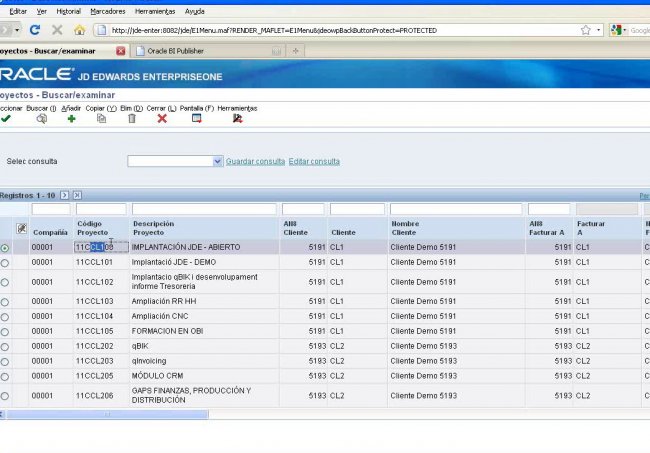Click the page icon in address bar
This screenshot has height=453, width=650.
(x=102, y=30)
